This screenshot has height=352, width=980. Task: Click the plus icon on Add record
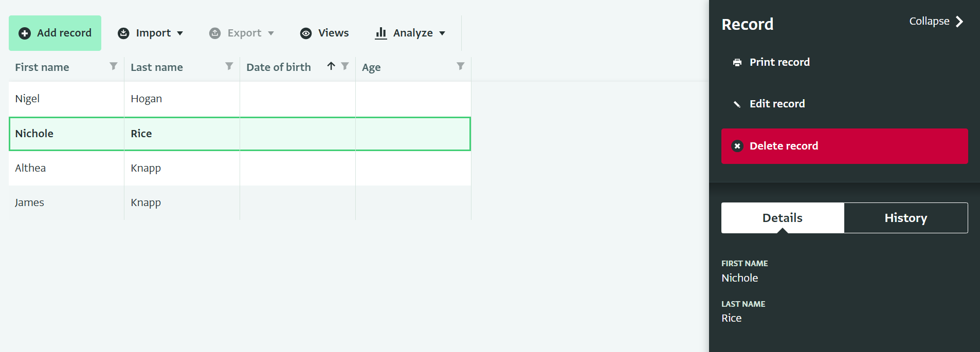point(25,33)
